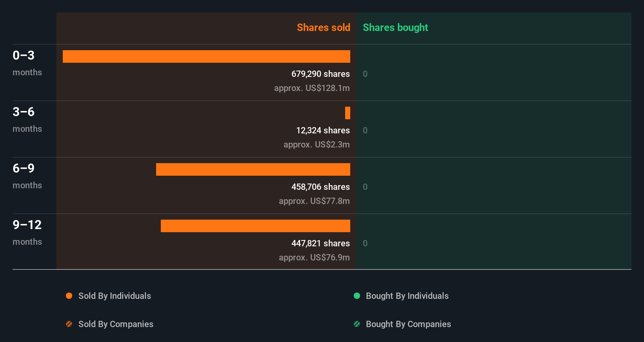Click the bought 0 in 0–3 months row
Screen dimensions: 644x342
pos(365,74)
